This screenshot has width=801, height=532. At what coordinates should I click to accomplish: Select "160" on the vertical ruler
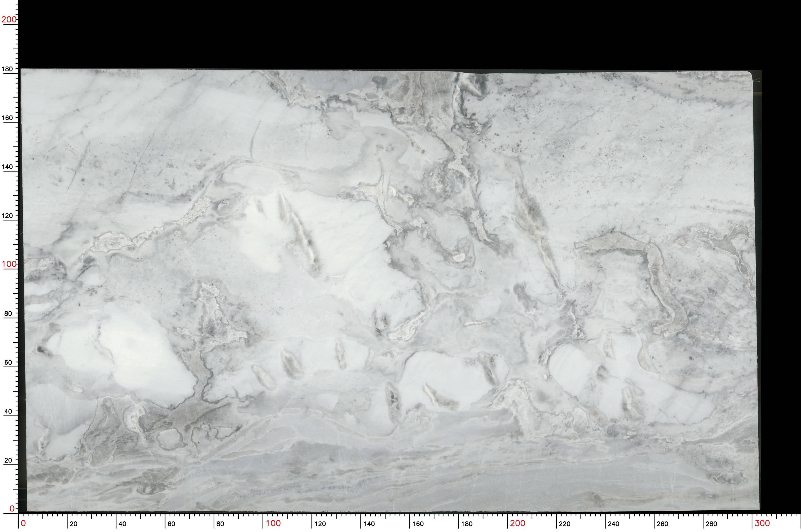[7, 118]
